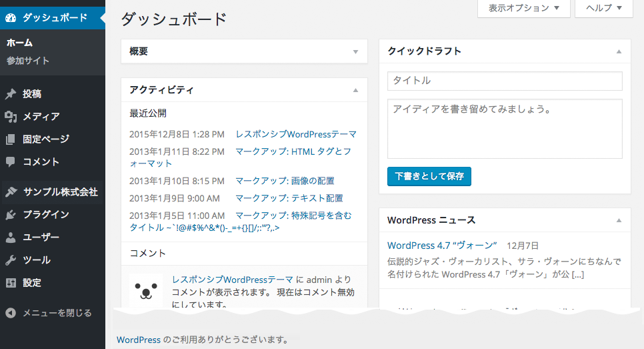The height and width of the screenshot is (349, 644).
Task: Click the pushpin icon beside 投稿
Action: [11, 93]
